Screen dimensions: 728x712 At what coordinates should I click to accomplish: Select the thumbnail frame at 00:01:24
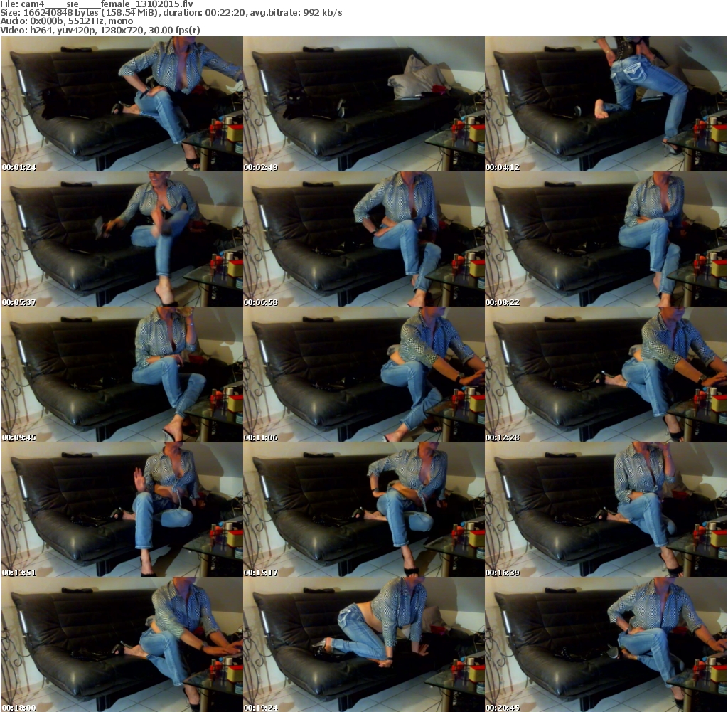point(122,104)
